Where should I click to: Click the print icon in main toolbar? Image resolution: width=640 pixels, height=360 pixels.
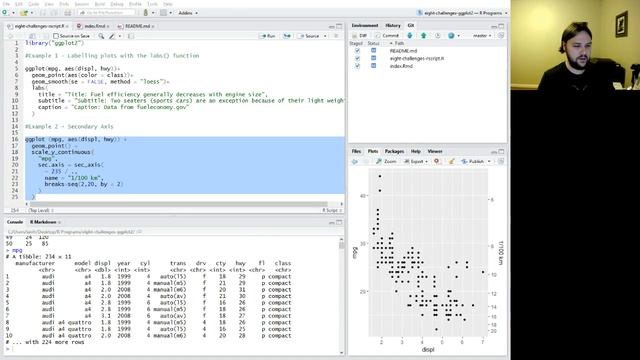coord(68,13)
